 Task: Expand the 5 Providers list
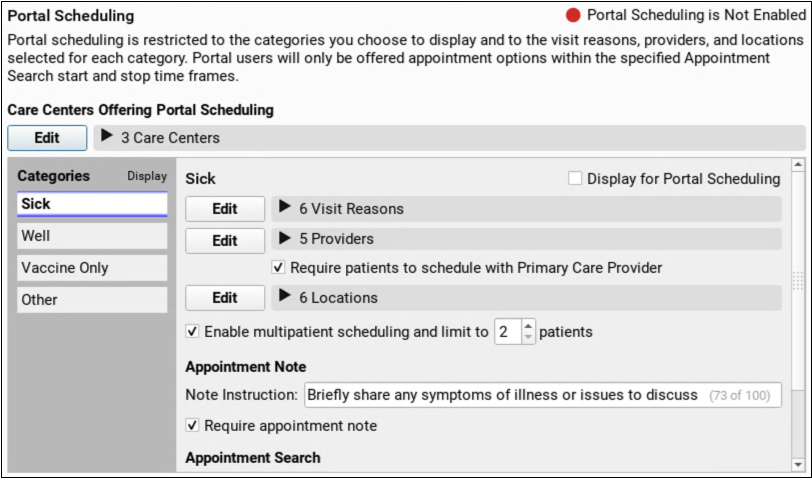tap(285, 239)
